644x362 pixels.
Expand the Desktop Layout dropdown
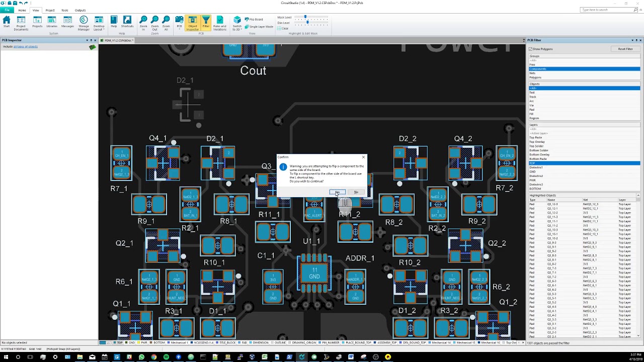click(99, 23)
